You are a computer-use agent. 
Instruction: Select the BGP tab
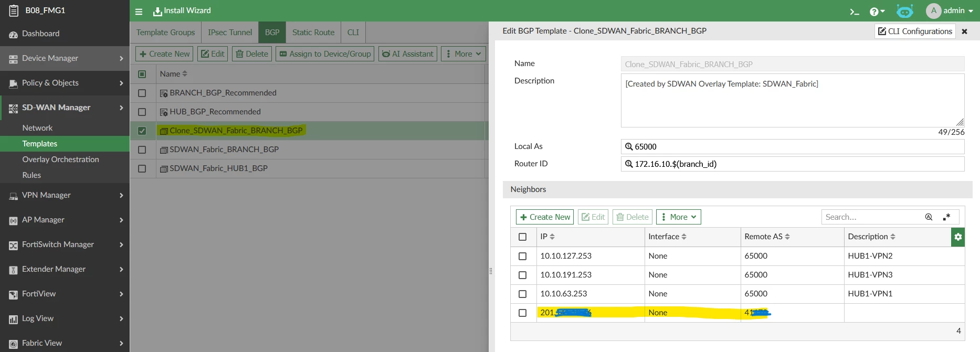272,33
